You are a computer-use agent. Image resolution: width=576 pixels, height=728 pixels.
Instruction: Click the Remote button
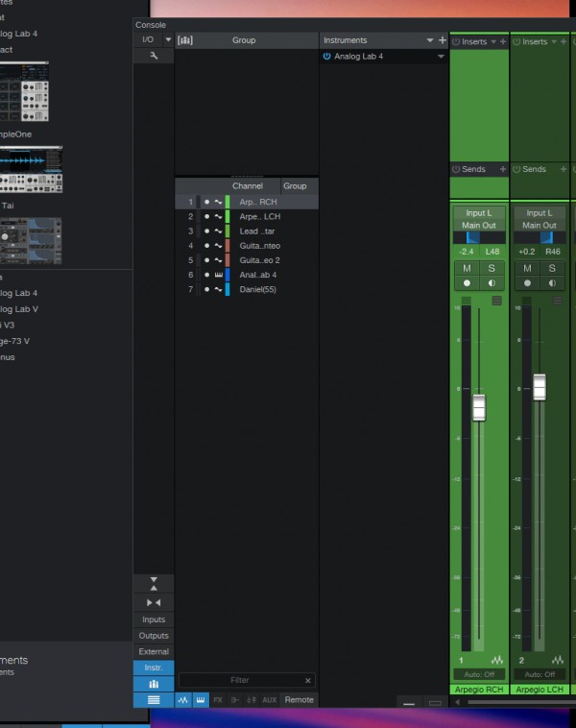pos(299,700)
